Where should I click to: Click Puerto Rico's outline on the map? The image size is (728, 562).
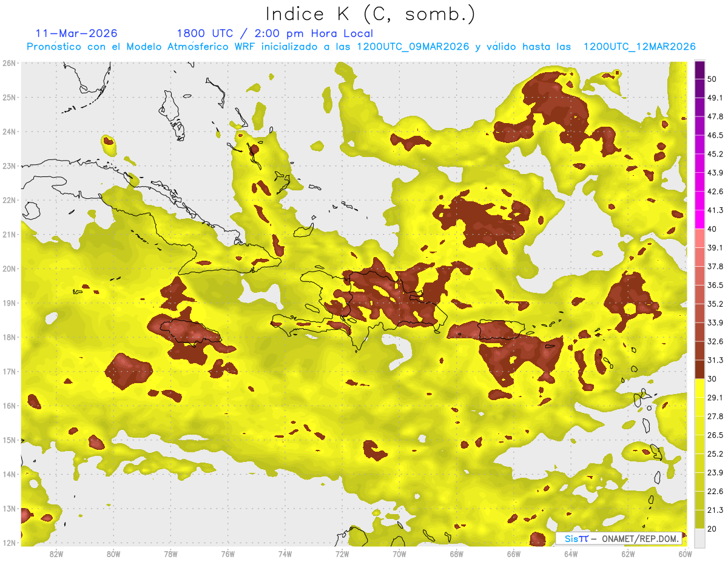(x=502, y=330)
